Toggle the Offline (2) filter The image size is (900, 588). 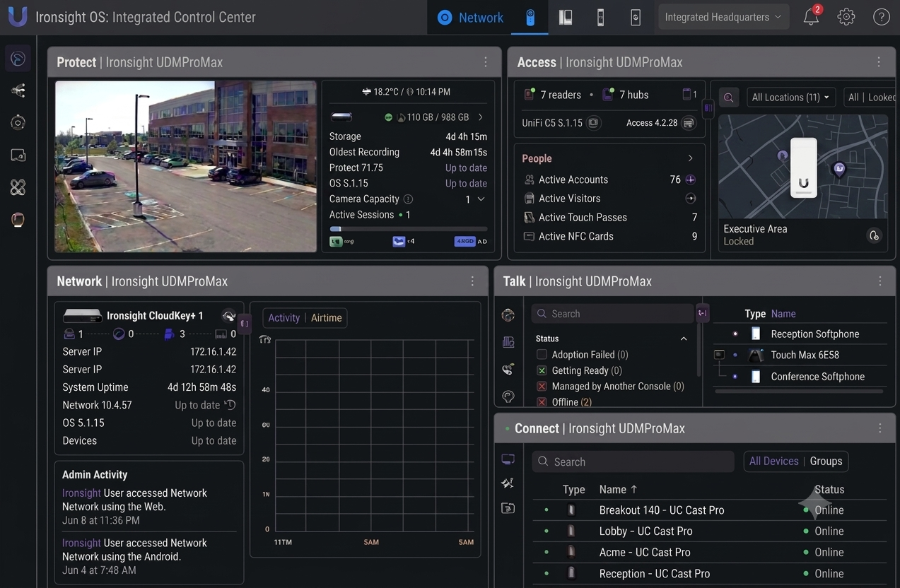point(542,402)
